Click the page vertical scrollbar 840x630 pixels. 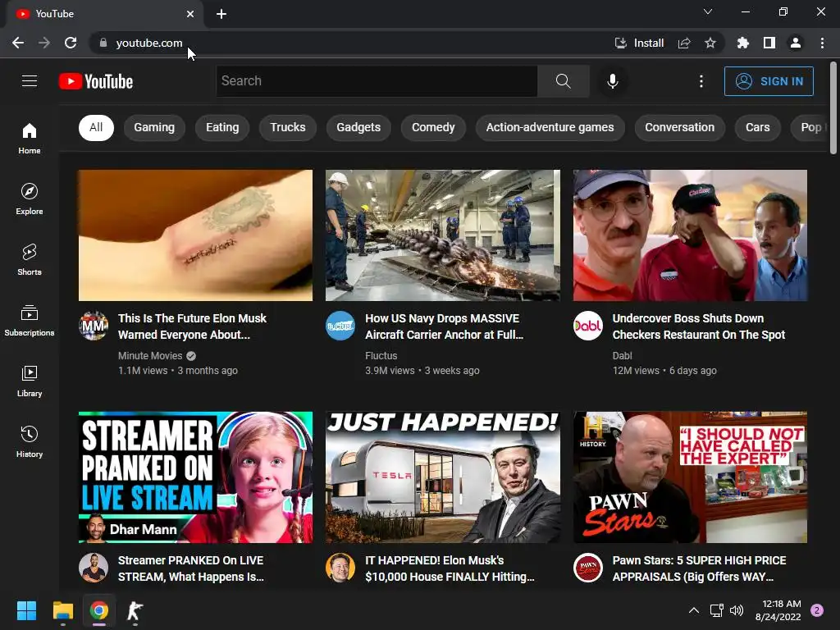pyautogui.click(x=833, y=107)
